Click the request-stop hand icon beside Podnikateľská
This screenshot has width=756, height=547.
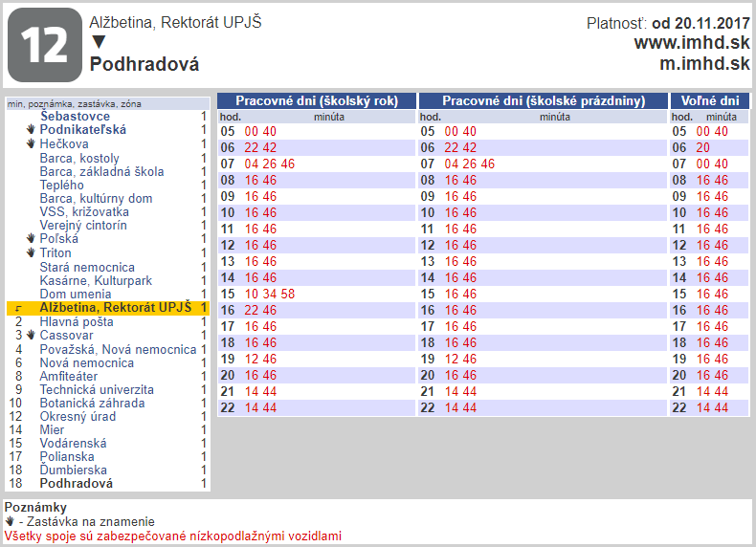[32, 129]
